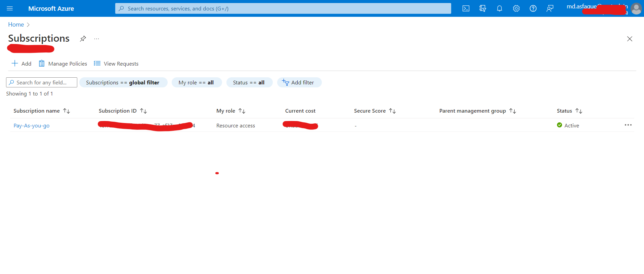Show the notifications bell
Image resolution: width=644 pixels, height=274 pixels.
[500, 8]
